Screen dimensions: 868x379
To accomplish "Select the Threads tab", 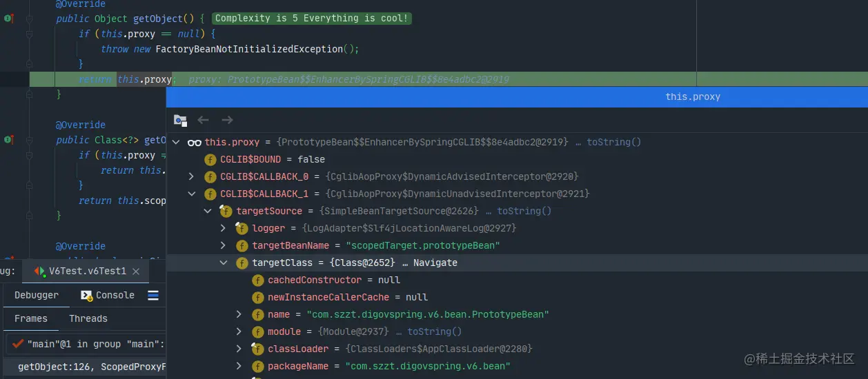I will [88, 318].
